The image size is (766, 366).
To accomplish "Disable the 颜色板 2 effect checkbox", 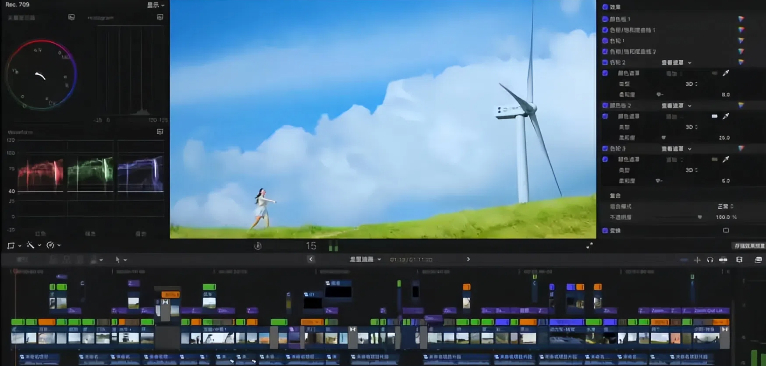I will 605,105.
